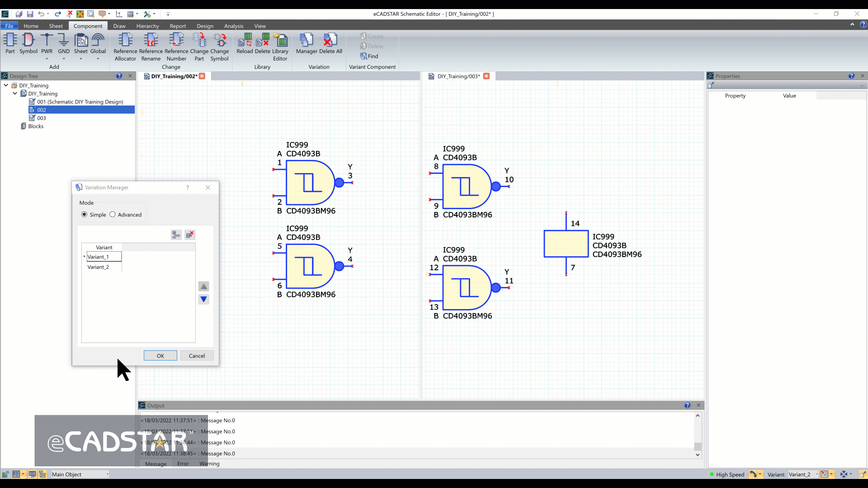The image size is (868, 488).
Task: Toggle the phone-shaped mode button in status bar
Action: click(x=753, y=474)
